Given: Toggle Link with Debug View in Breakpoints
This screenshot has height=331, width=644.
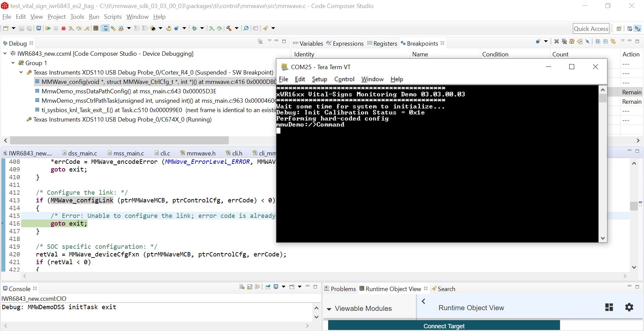Looking at the screenshot, I should [613, 41].
